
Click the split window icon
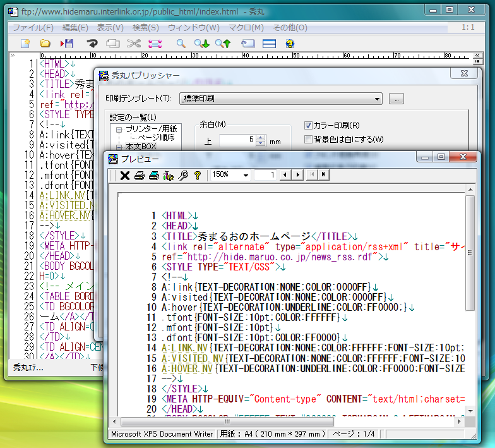(x=269, y=44)
